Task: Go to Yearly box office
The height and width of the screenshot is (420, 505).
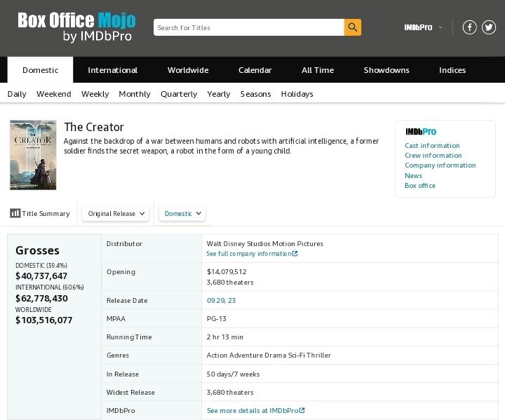Action: [219, 94]
